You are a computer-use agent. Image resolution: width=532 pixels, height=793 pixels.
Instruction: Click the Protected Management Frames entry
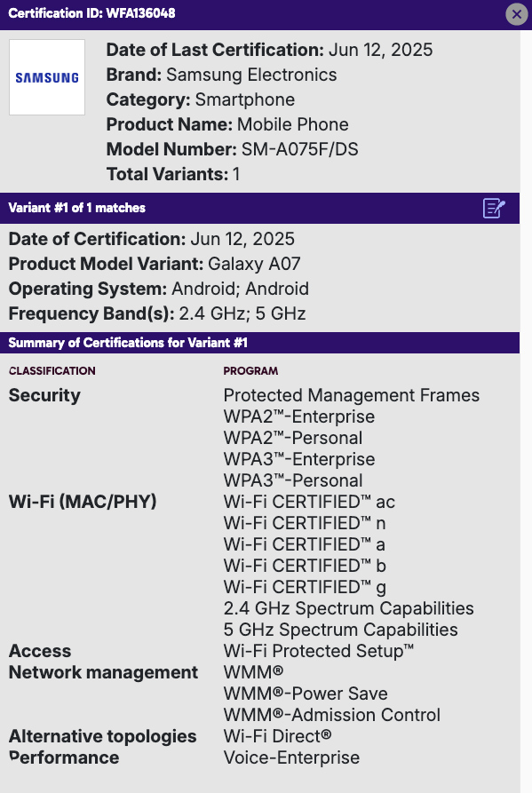click(351, 395)
